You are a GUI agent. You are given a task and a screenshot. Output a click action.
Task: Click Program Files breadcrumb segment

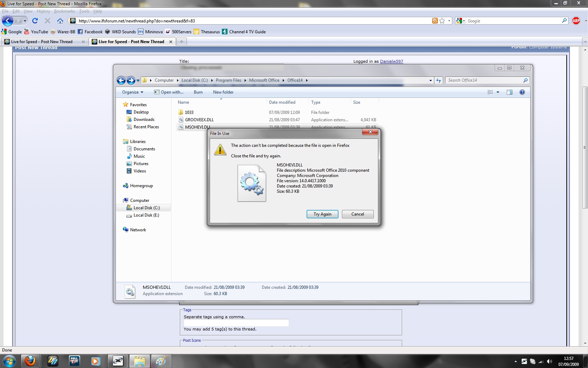[x=229, y=80]
